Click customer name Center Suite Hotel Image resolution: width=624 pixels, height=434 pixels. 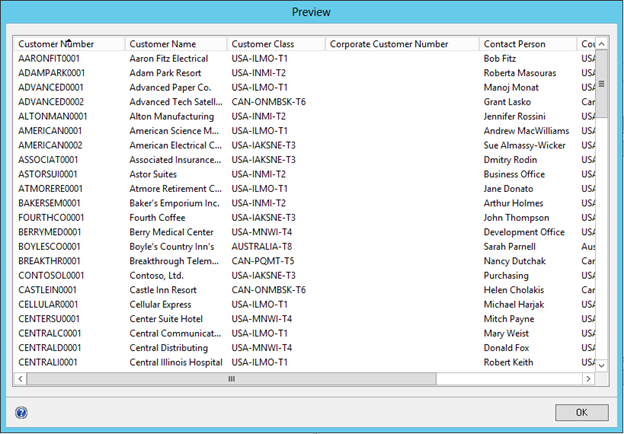pyautogui.click(x=166, y=319)
